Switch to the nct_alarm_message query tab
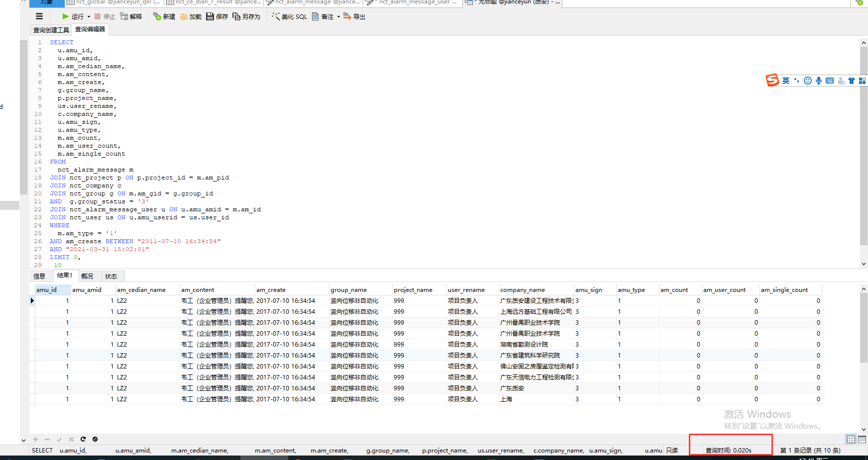 [314, 2]
